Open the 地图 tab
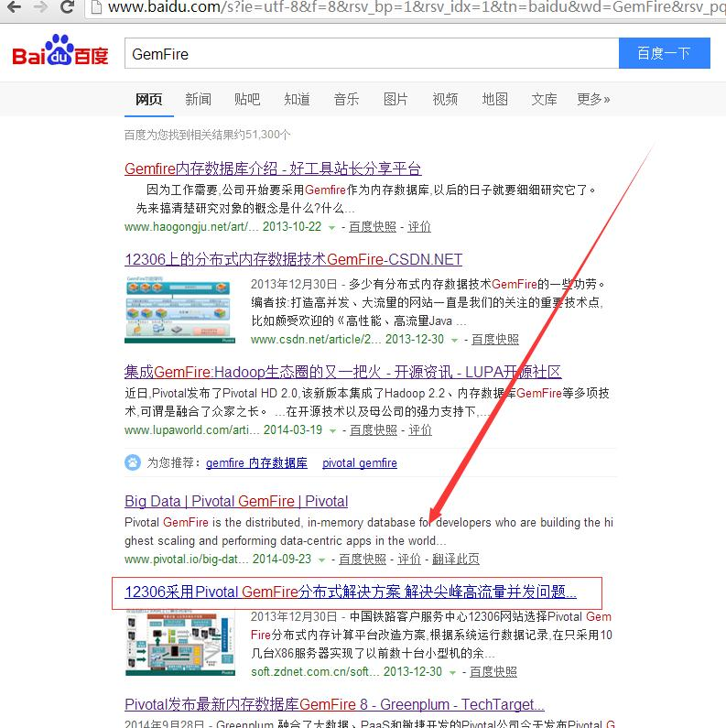This screenshot has width=726, height=728. click(x=494, y=99)
